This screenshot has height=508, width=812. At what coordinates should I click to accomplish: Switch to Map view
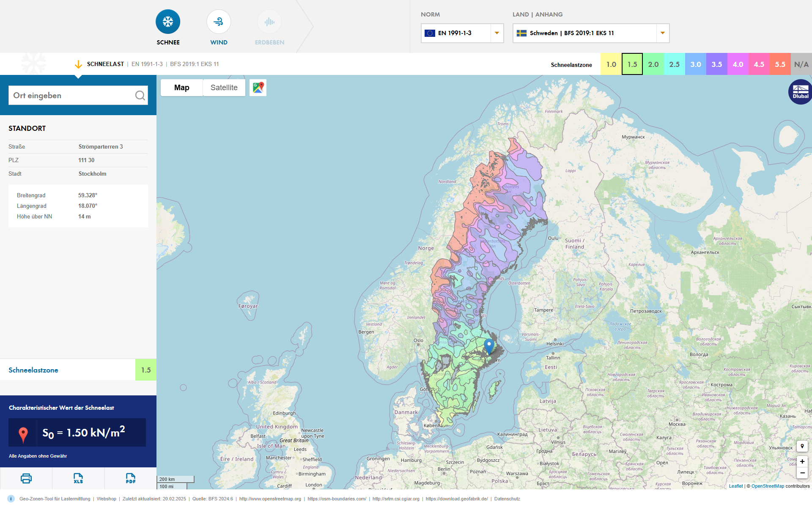click(181, 88)
